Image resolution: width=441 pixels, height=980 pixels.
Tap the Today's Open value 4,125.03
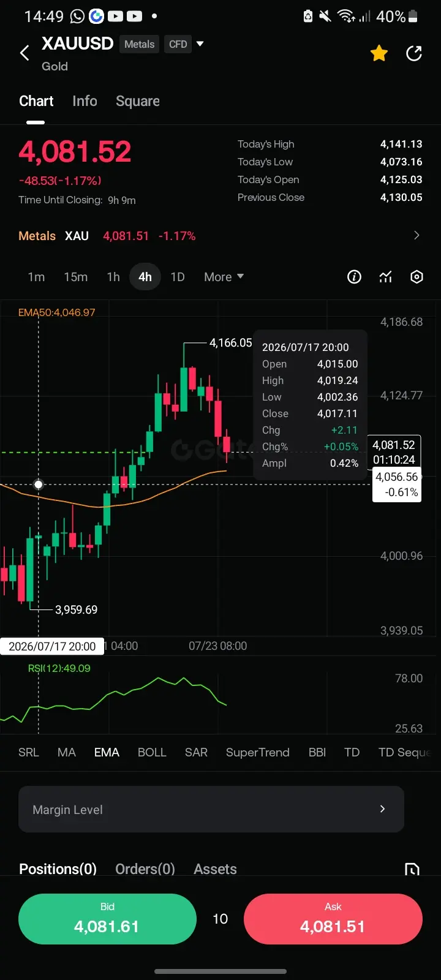[x=401, y=179]
